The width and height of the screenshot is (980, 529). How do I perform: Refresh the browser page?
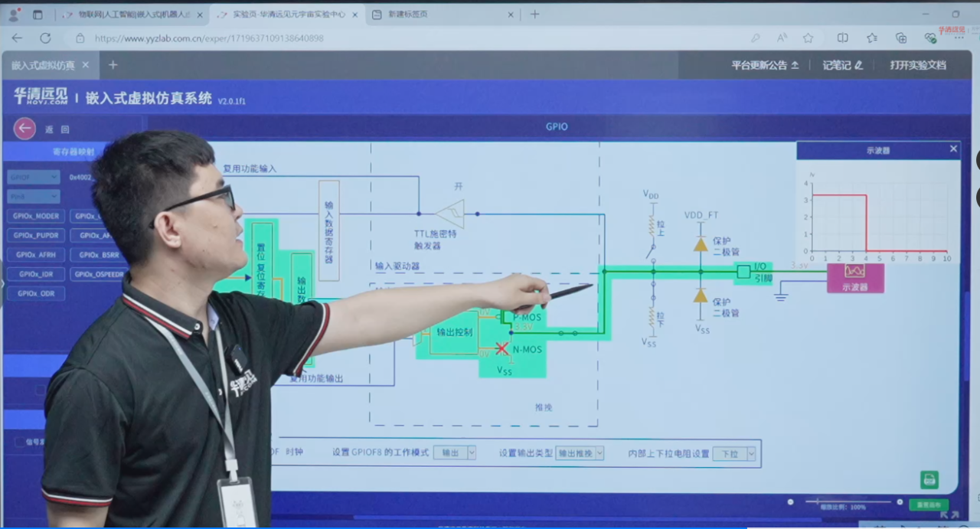(45, 38)
